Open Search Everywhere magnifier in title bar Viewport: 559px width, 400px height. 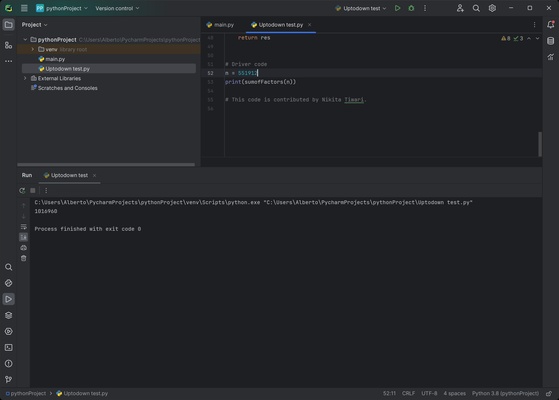[x=476, y=8]
